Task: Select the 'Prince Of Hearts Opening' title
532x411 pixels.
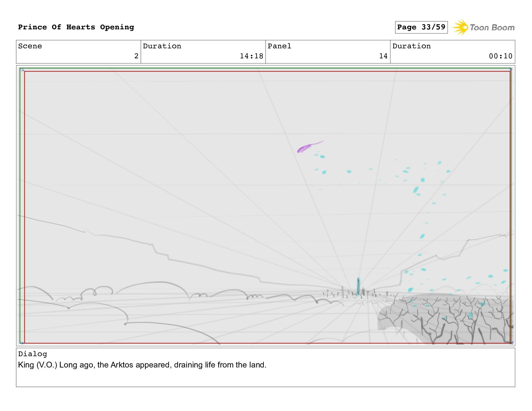Action: (76, 27)
